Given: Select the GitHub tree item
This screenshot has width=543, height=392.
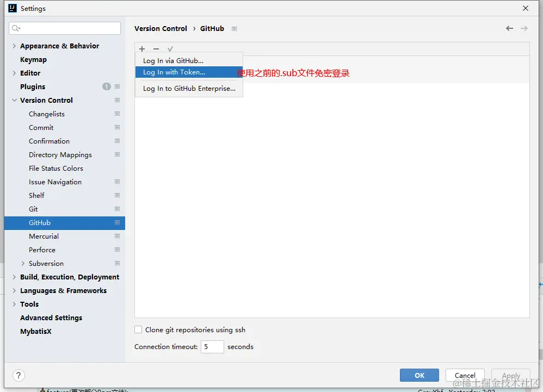Looking at the screenshot, I should pos(64,223).
